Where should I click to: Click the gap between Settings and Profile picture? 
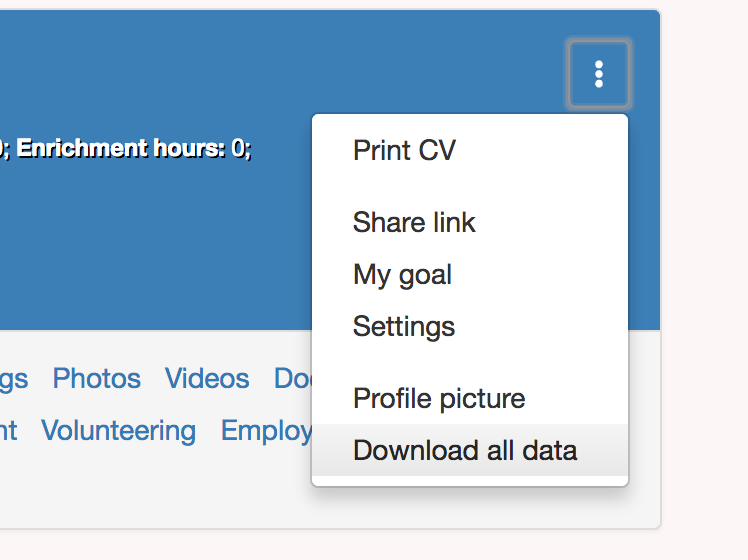470,362
